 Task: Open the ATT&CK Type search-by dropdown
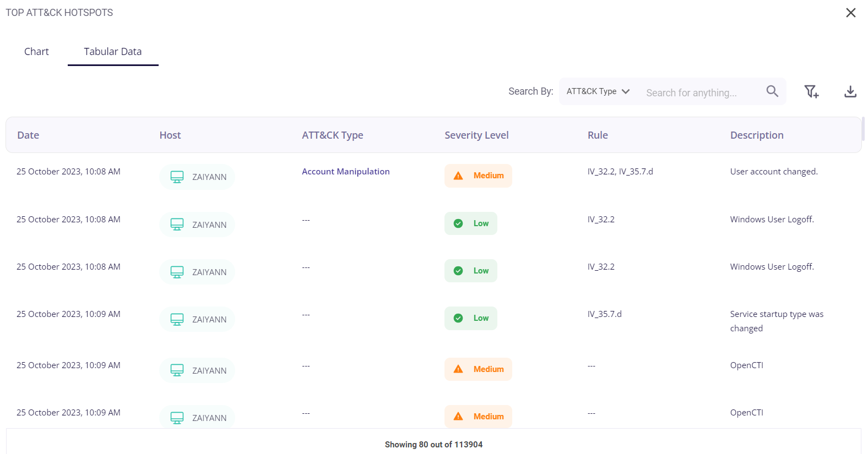point(598,91)
